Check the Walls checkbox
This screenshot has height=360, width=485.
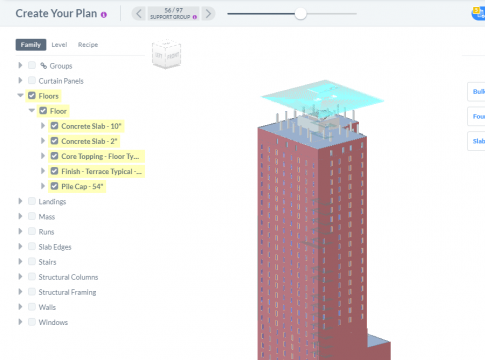(32, 307)
